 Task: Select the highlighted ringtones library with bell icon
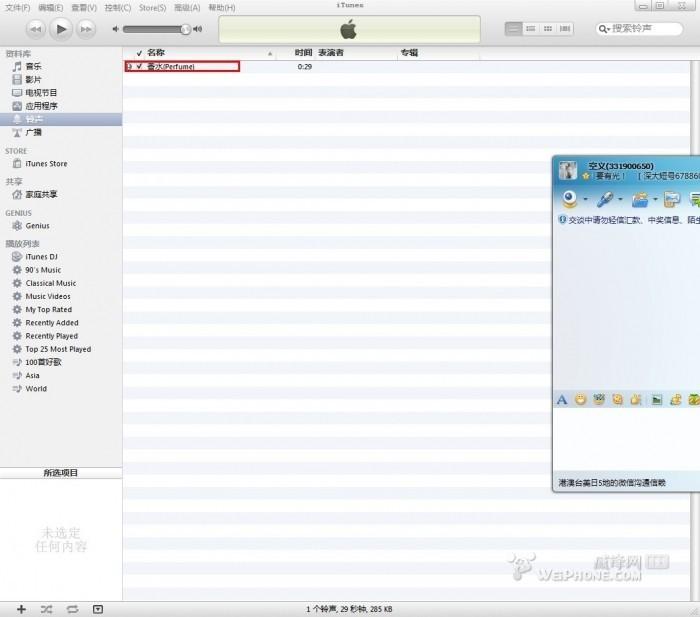[61, 119]
